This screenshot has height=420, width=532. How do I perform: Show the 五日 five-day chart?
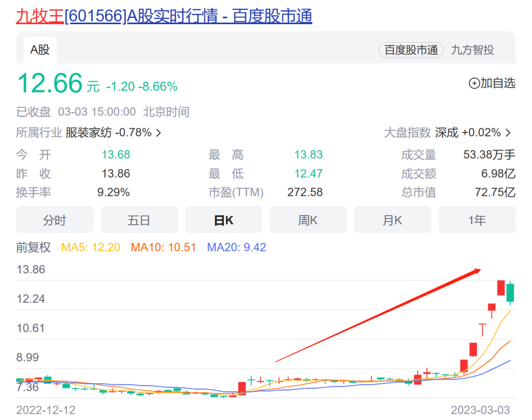pyautogui.click(x=139, y=220)
